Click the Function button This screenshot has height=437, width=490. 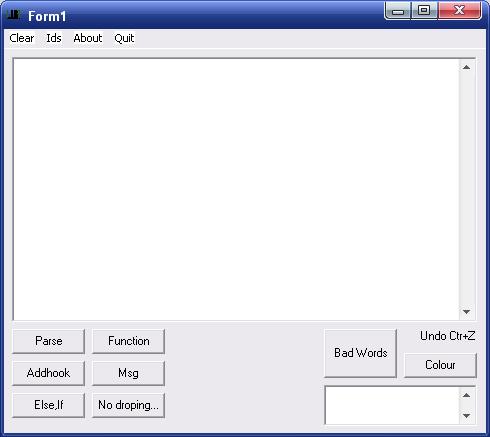tap(129, 341)
